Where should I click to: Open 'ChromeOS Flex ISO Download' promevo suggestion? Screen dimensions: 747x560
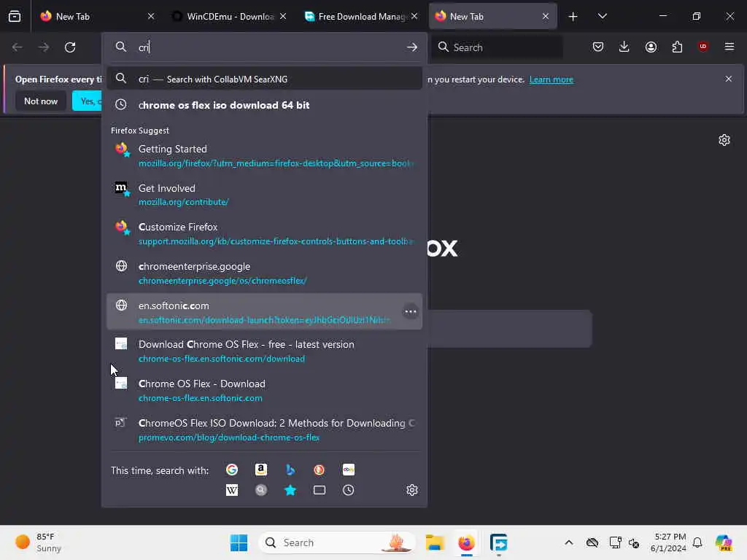click(x=264, y=430)
